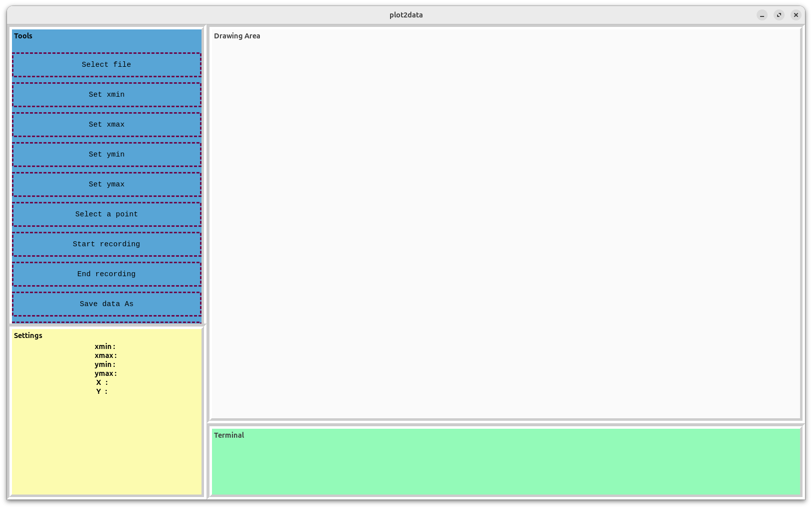The image size is (812, 508).
Task: Click the X : coordinate label
Action: (x=102, y=382)
